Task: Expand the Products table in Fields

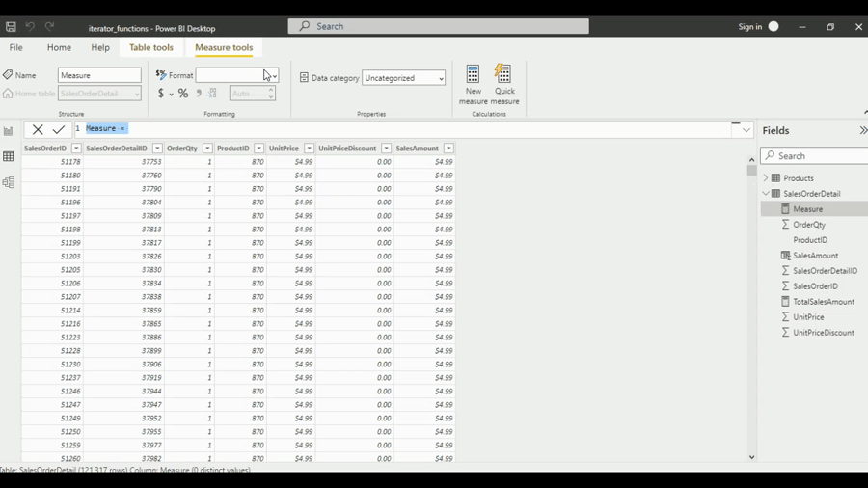Action: [766, 178]
